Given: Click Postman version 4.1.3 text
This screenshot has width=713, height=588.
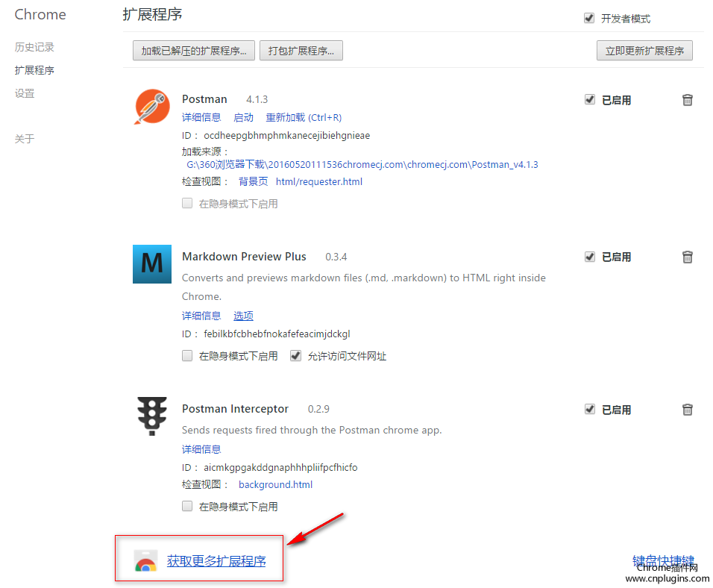Looking at the screenshot, I should pos(257,99).
